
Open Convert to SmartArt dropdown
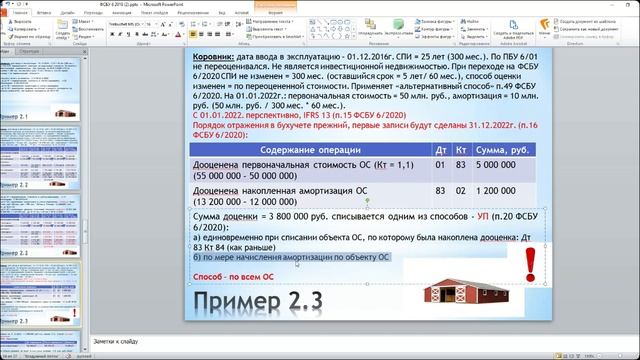pyautogui.click(x=274, y=36)
